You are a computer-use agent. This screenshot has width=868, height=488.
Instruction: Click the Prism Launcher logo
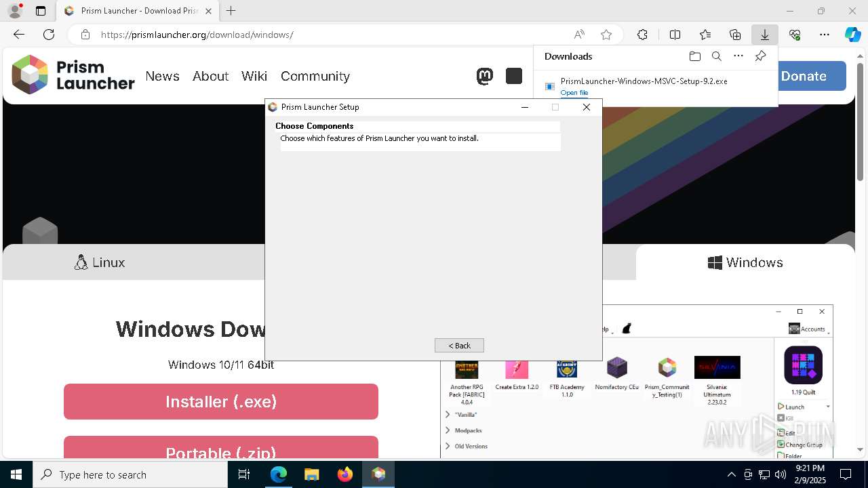click(x=73, y=75)
